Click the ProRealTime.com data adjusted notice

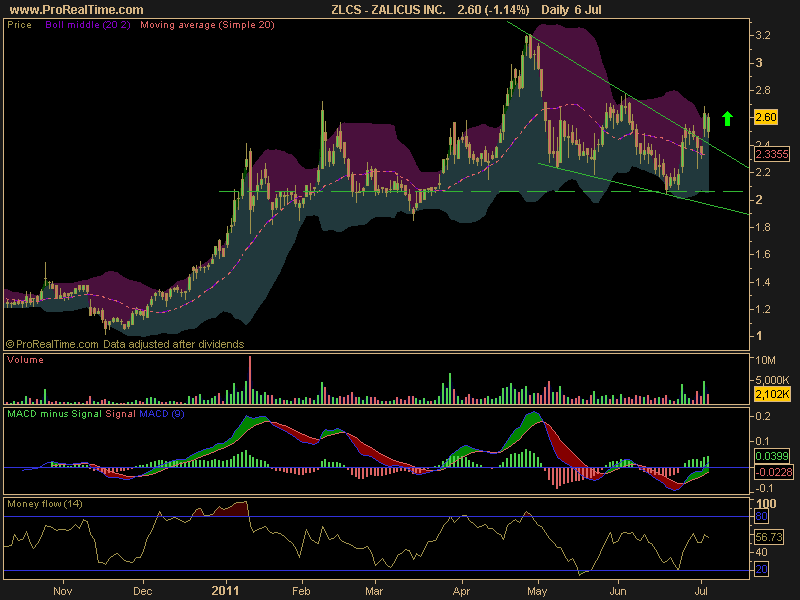pos(125,344)
